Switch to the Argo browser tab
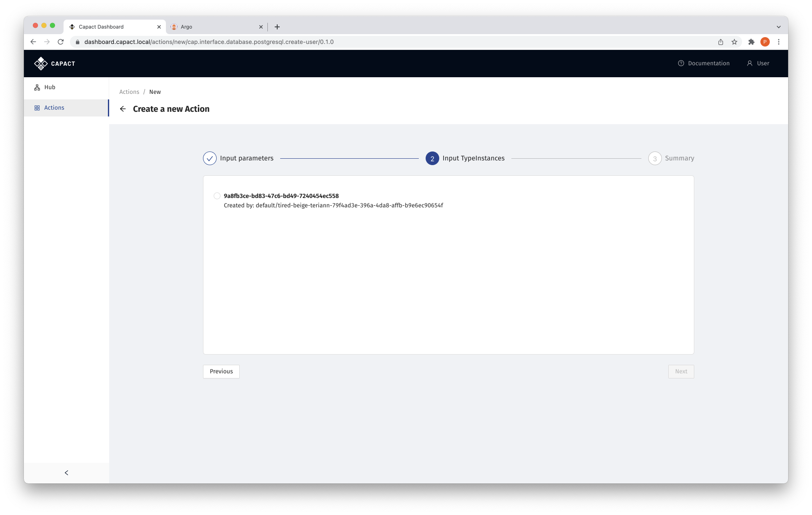 (x=213, y=27)
